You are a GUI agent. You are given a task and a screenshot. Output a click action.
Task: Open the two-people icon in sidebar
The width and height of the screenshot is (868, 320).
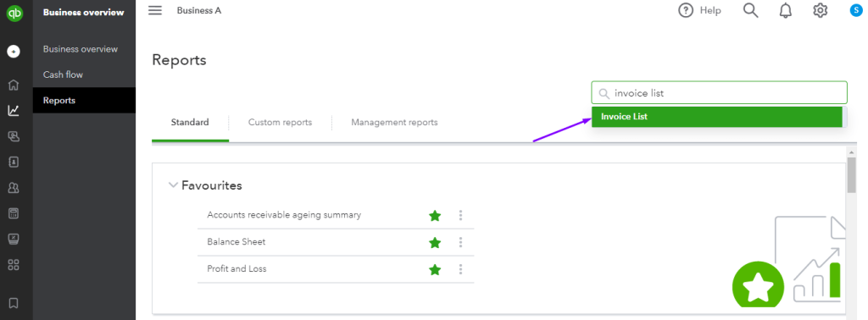pyautogui.click(x=14, y=188)
